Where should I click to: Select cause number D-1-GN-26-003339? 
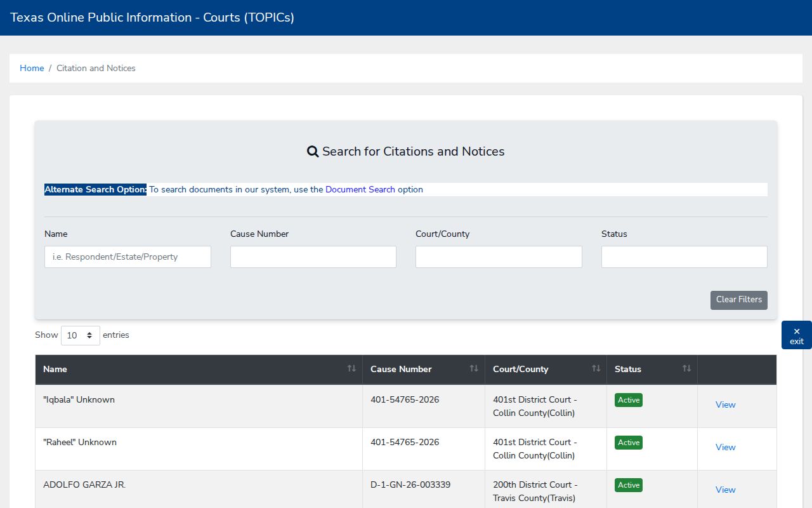pyautogui.click(x=410, y=485)
